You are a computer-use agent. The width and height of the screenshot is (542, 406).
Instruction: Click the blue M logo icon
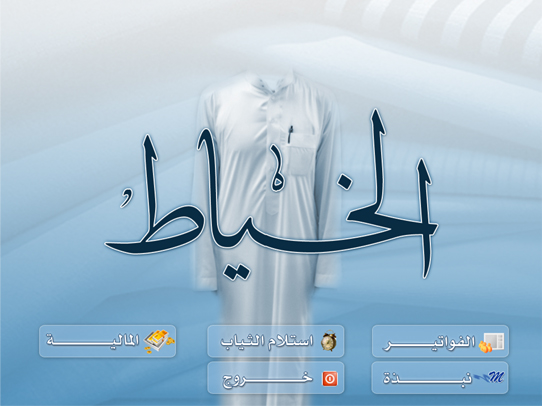tap(490, 377)
